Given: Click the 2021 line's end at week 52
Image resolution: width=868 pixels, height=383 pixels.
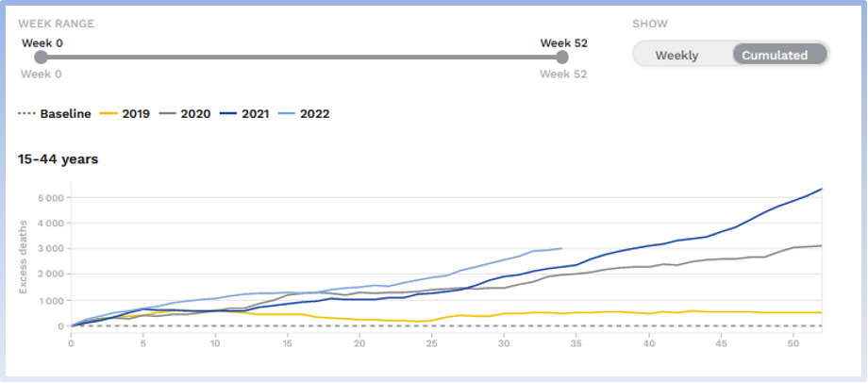Looking at the screenshot, I should click(821, 190).
